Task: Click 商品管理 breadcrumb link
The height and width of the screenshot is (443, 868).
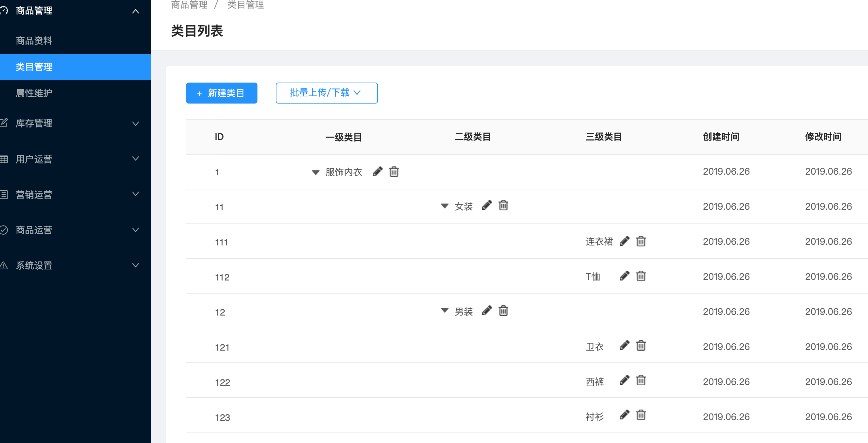Action: click(x=189, y=4)
